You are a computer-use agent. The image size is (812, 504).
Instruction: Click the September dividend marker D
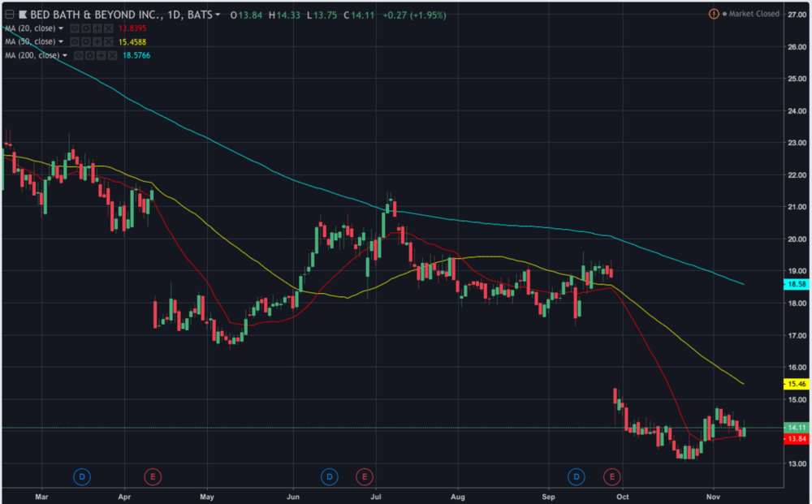point(577,476)
